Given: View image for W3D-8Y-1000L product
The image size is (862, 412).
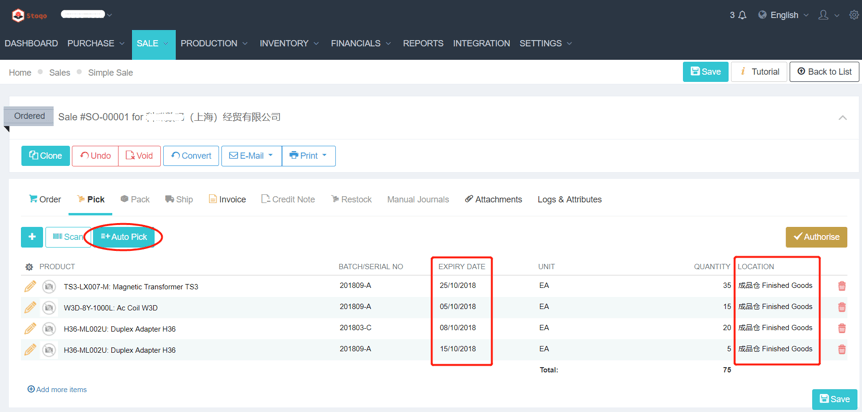Looking at the screenshot, I should coord(49,307).
